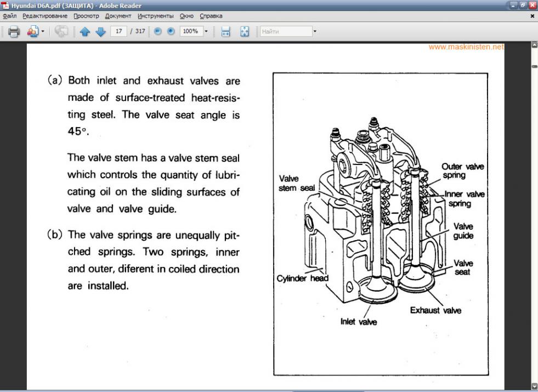Click the '45°' valve seat angle text

tap(78, 131)
